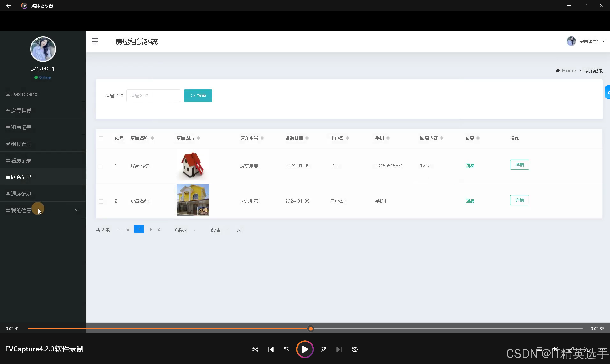
Task: Click 用户名1 cell in row 2
Action: click(338, 201)
